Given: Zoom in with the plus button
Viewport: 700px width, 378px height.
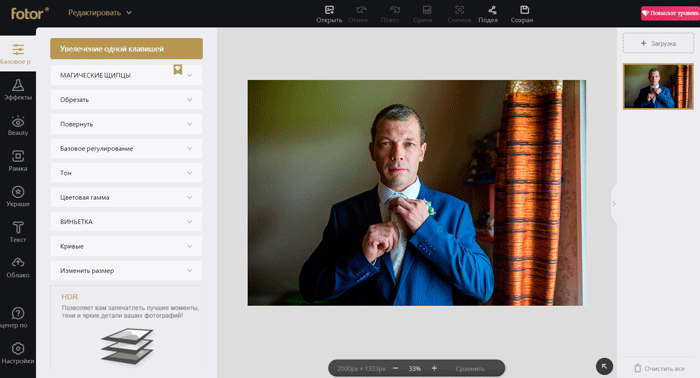Looking at the screenshot, I should click(x=434, y=368).
